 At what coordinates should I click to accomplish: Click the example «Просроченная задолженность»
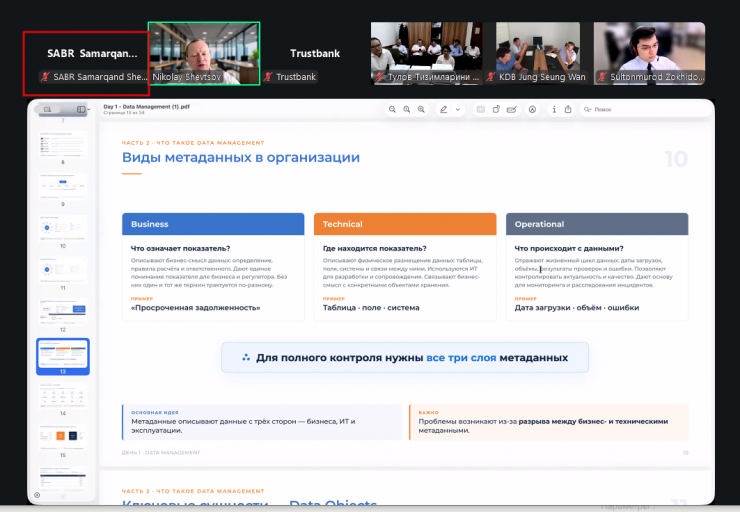tap(195, 308)
